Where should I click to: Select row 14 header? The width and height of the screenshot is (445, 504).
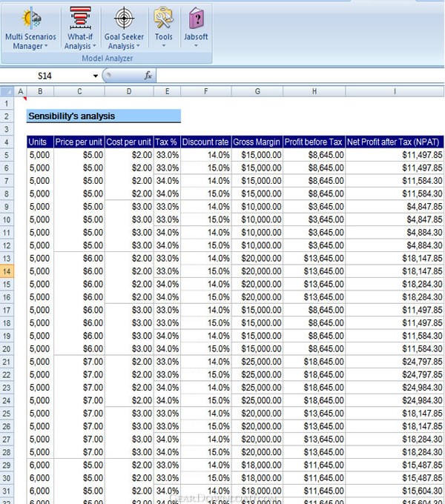(x=7, y=271)
